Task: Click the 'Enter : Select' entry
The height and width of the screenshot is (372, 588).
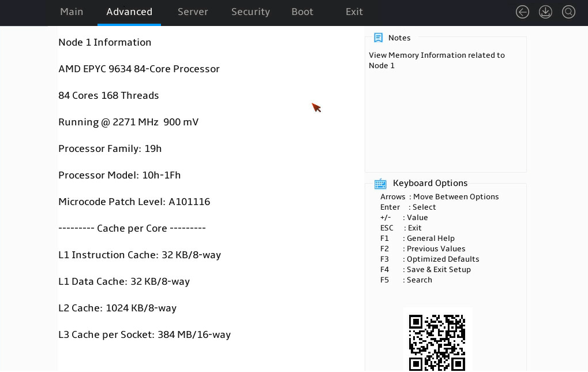Action: 408,207
